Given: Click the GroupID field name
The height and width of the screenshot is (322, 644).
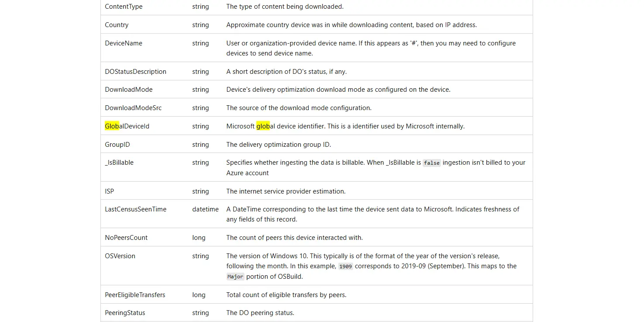Looking at the screenshot, I should pos(117,145).
